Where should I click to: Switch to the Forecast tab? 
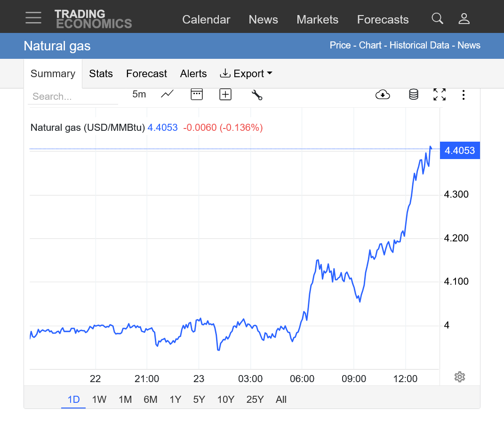point(146,74)
